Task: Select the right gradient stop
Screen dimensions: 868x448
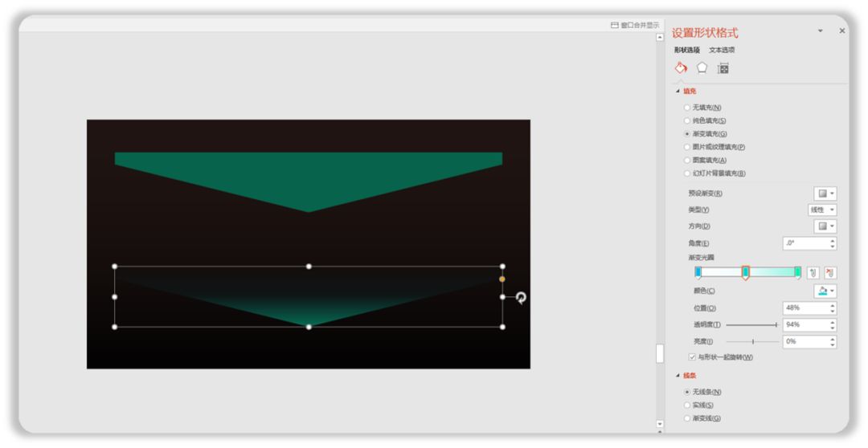Action: tap(798, 273)
